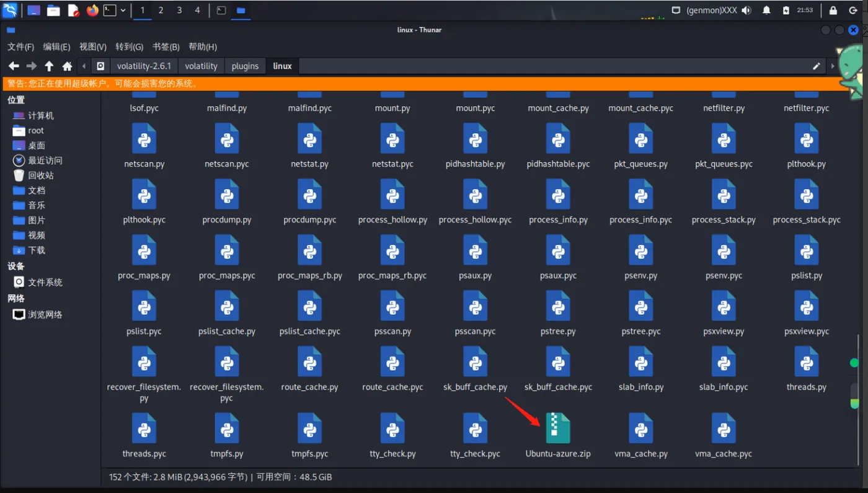The height and width of the screenshot is (493, 868).
Task: Select the plthook.py file icon
Action: click(807, 138)
